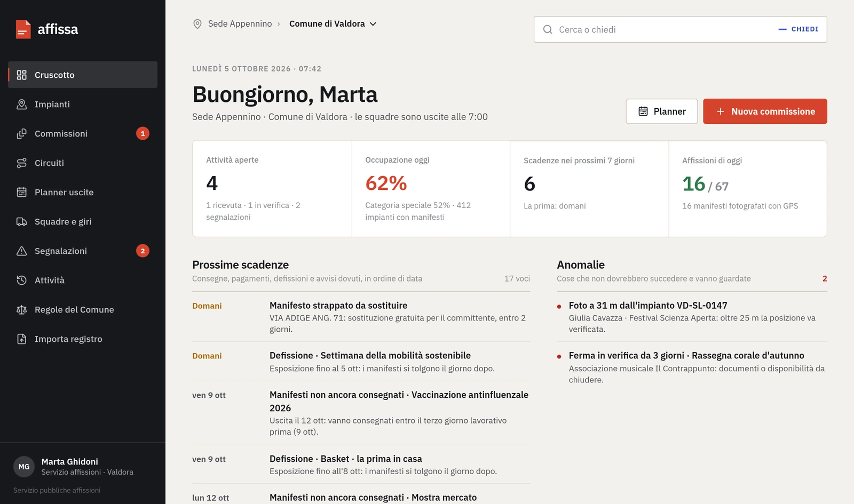854x504 pixels.
Task: Click the MG user avatar
Action: (24, 467)
